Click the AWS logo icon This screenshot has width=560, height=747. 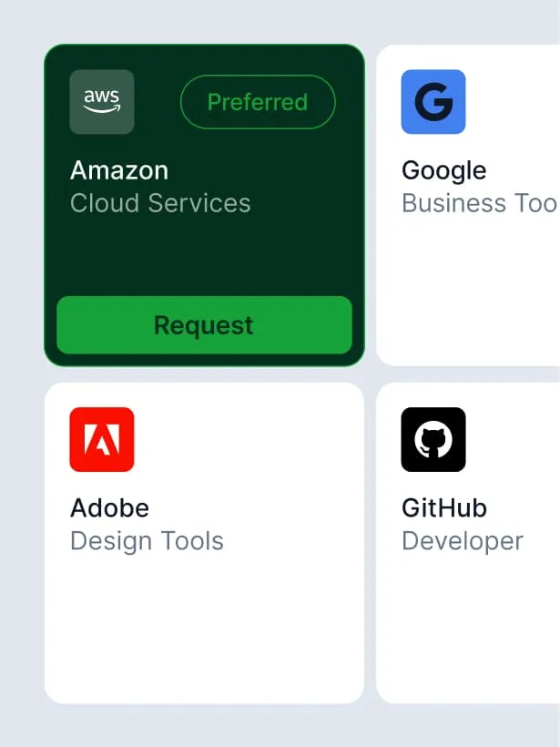point(102,102)
